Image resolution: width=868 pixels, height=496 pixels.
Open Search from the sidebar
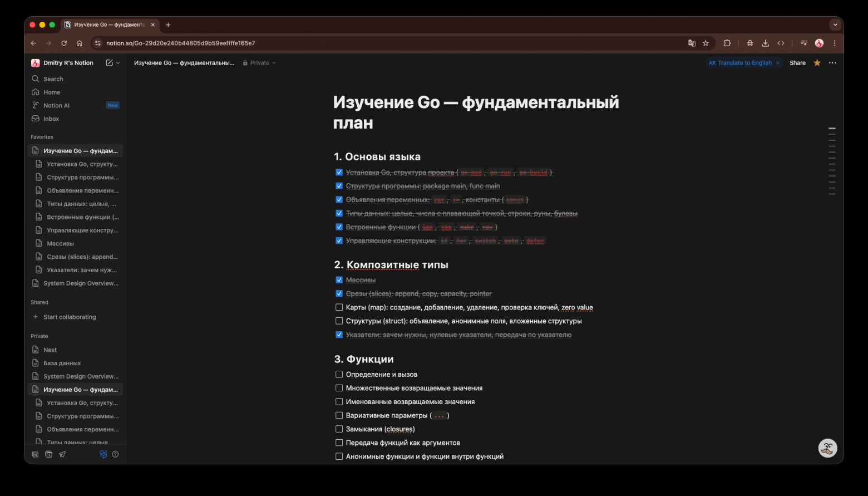pos(52,78)
